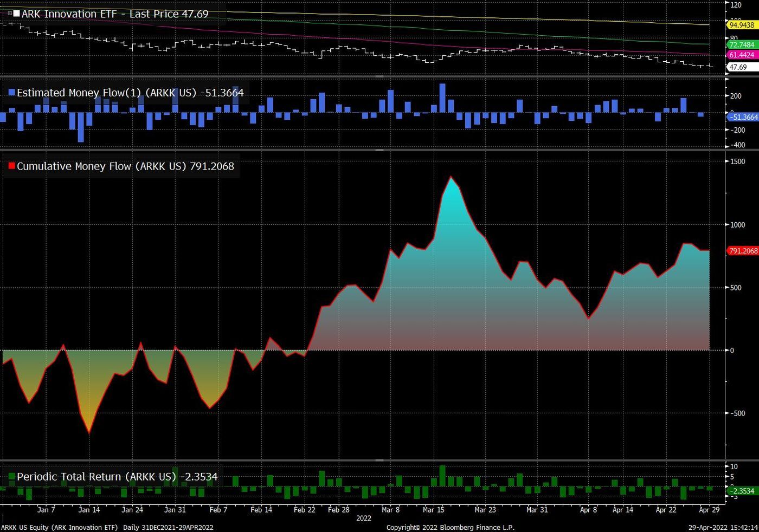Select the 'ARK Innovation ETF - Last Price 47.69' legend
Viewport: 759px width, 532px height.
pos(115,14)
